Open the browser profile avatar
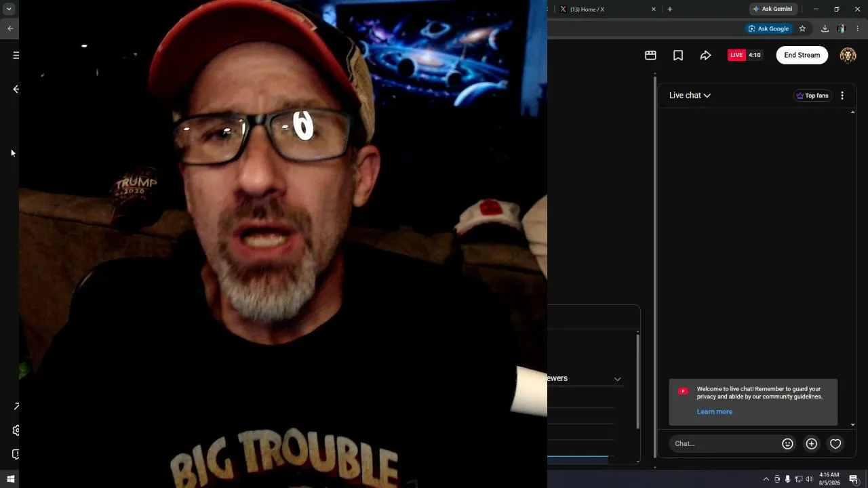 click(842, 28)
